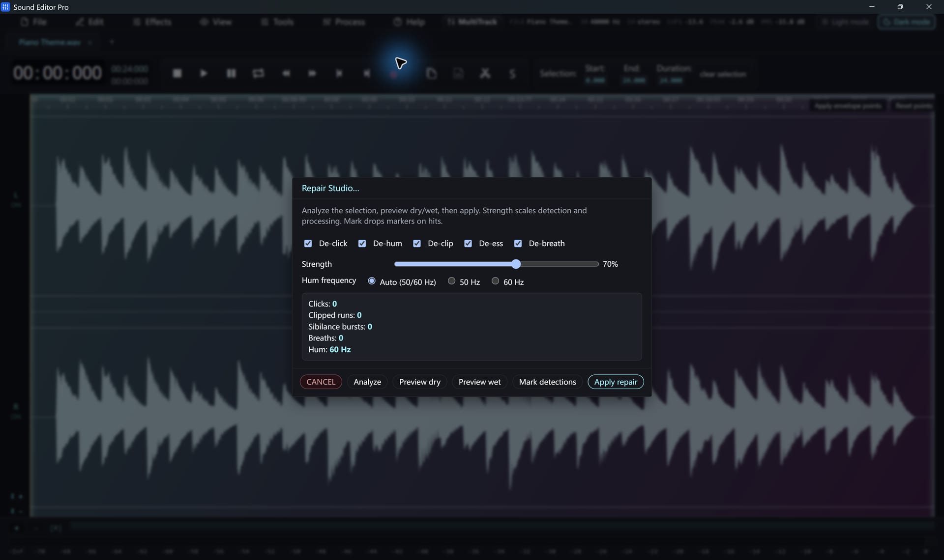Select the 60 Hz hum frequency
The height and width of the screenshot is (560, 944).
[x=495, y=281]
